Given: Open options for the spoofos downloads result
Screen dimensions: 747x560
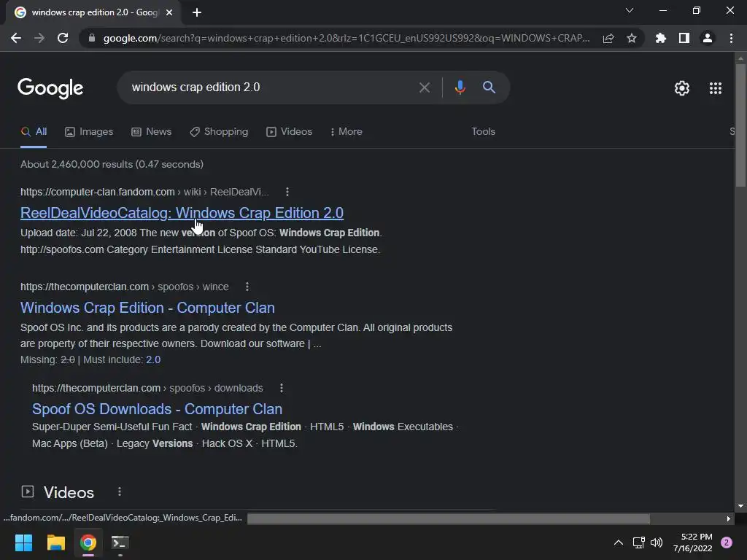Looking at the screenshot, I should coord(282,388).
